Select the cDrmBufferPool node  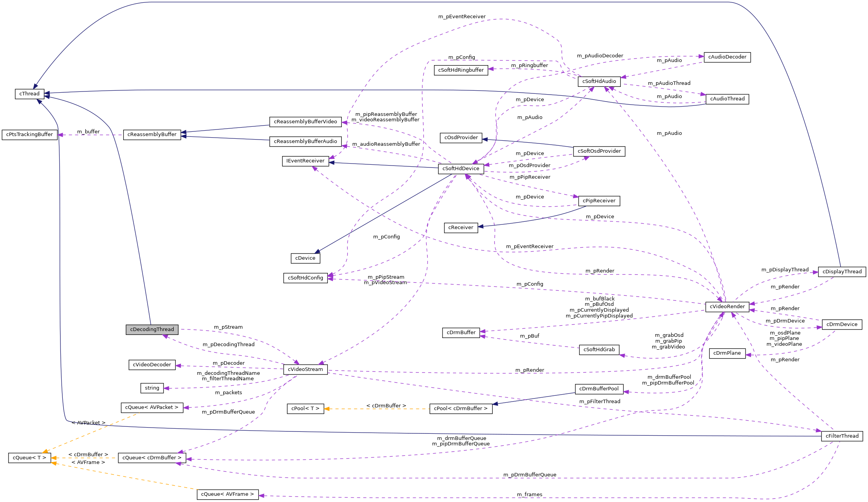(599, 389)
